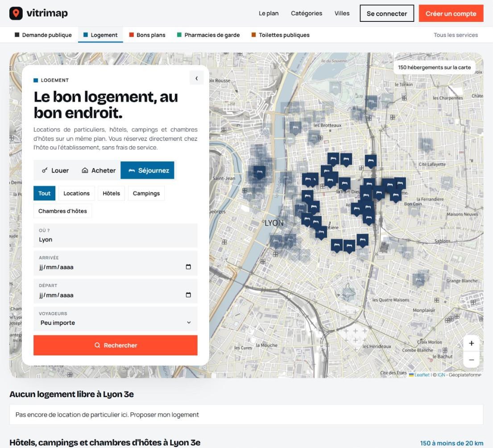Screen dimensions: 493x448
Task: Select the Logement service tab
Action: click(100, 35)
